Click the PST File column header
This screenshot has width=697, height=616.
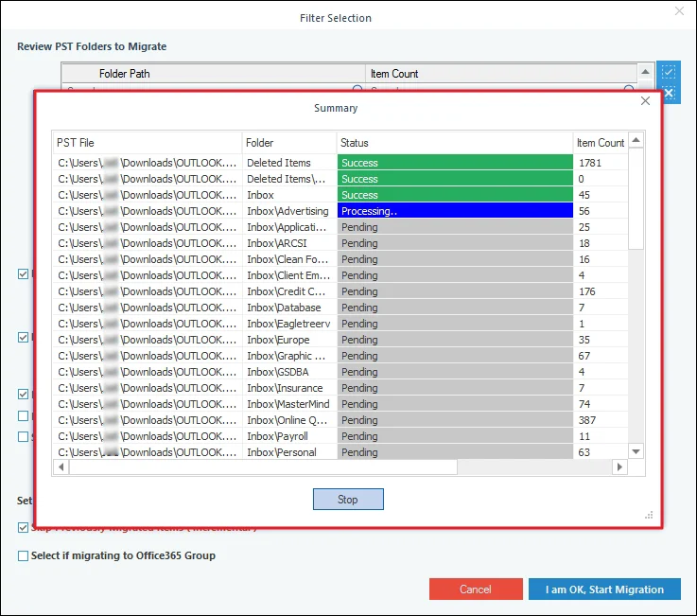148,143
